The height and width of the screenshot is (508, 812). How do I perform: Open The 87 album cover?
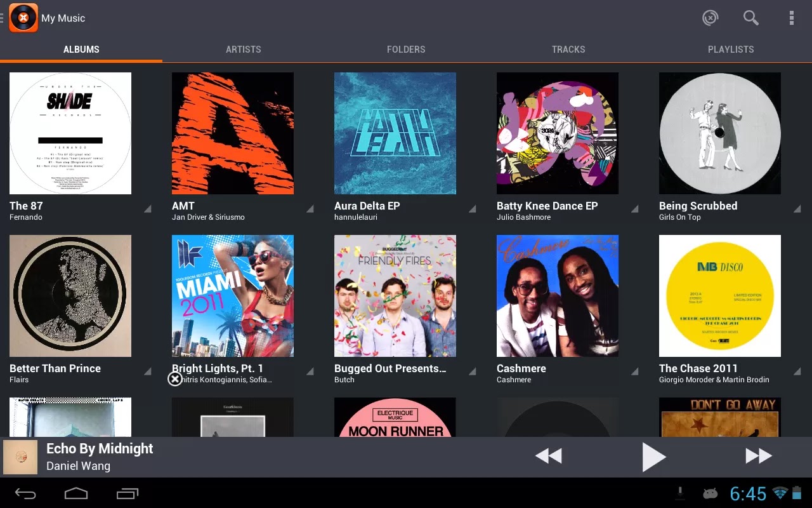coord(70,133)
